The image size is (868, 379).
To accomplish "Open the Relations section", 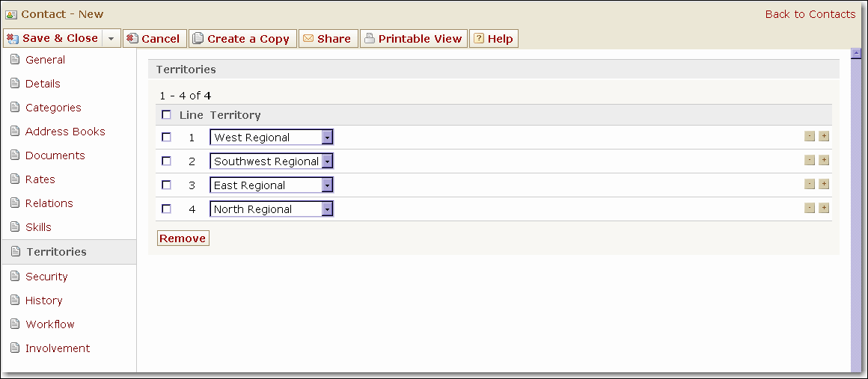I will coord(49,203).
